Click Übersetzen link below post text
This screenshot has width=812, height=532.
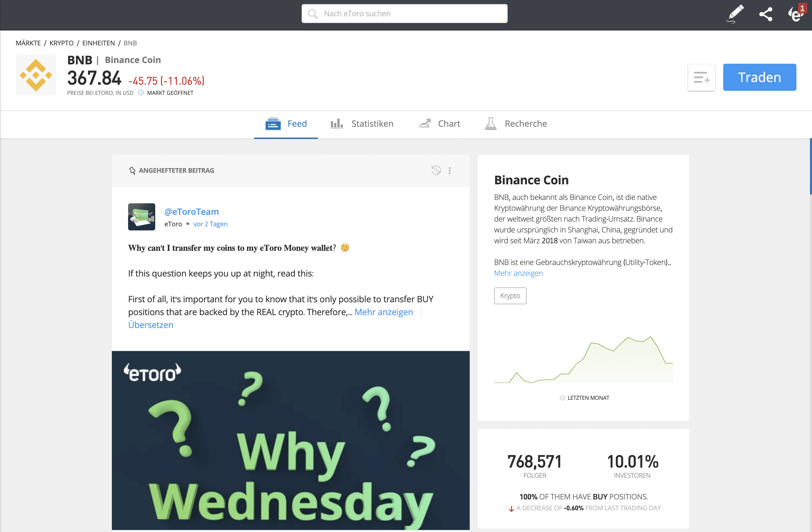tap(150, 324)
